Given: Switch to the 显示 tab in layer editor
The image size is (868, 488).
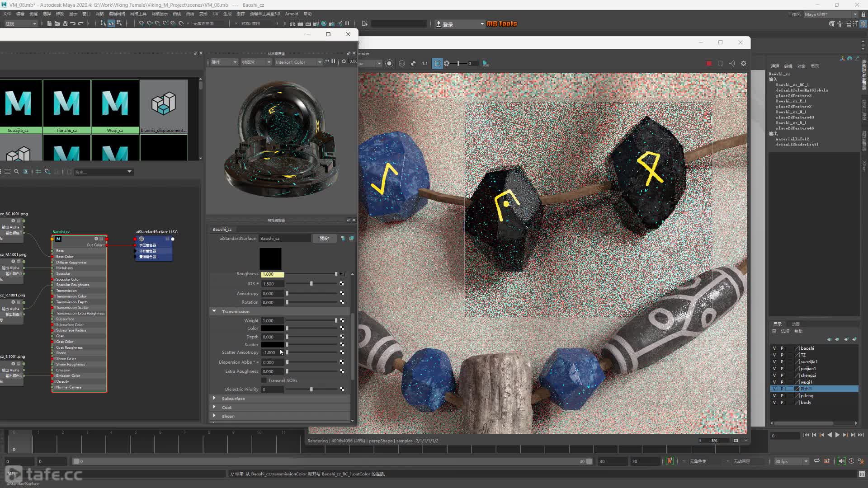Looking at the screenshot, I should 778,324.
